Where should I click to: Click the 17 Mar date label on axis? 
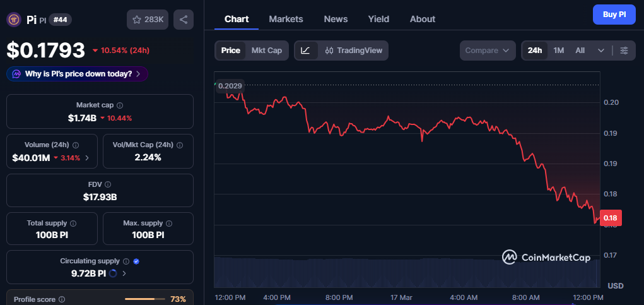point(402,297)
